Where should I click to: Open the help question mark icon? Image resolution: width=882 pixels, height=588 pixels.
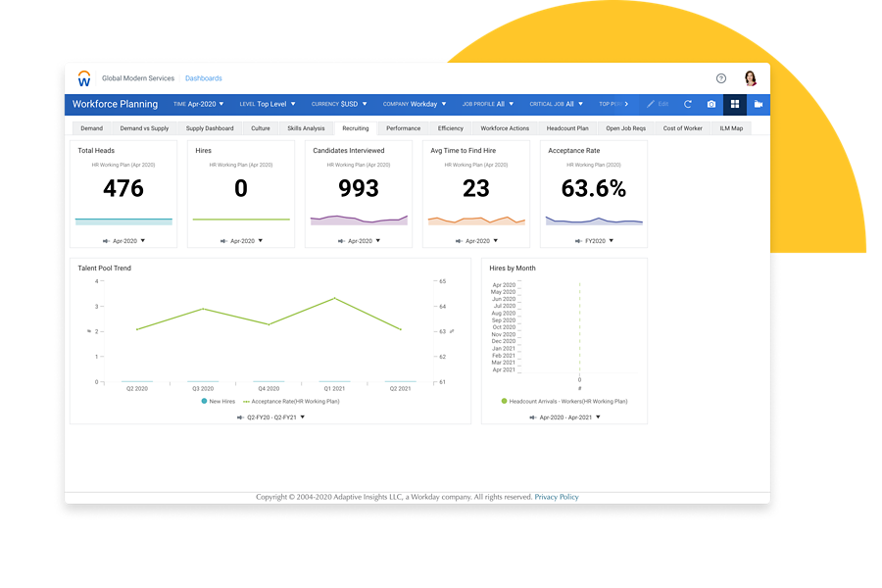721,78
